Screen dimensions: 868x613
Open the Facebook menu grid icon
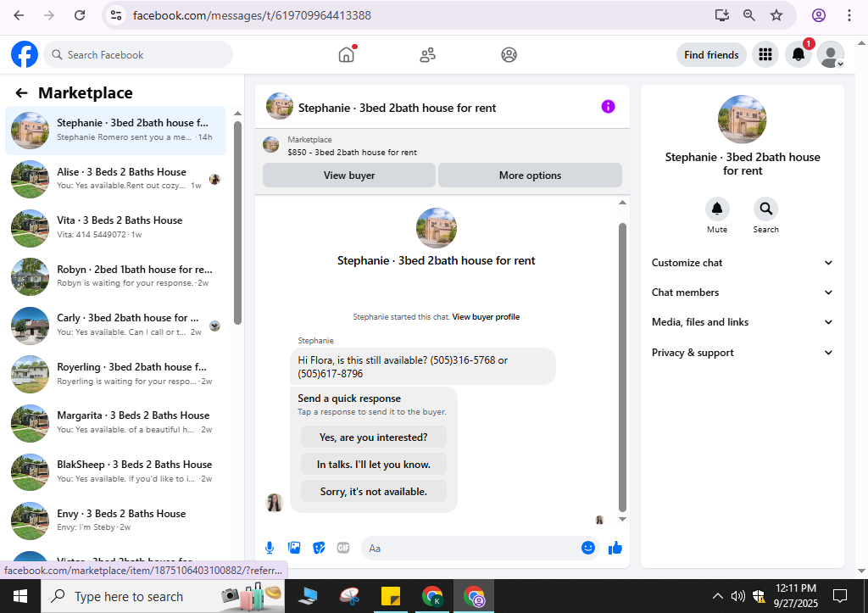pyautogui.click(x=765, y=54)
